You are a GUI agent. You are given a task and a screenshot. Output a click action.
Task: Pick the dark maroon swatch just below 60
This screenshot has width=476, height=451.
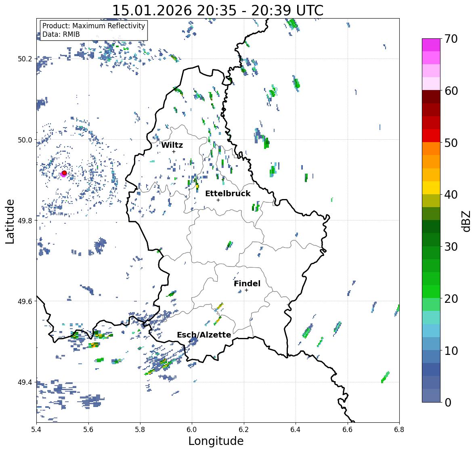point(431,97)
